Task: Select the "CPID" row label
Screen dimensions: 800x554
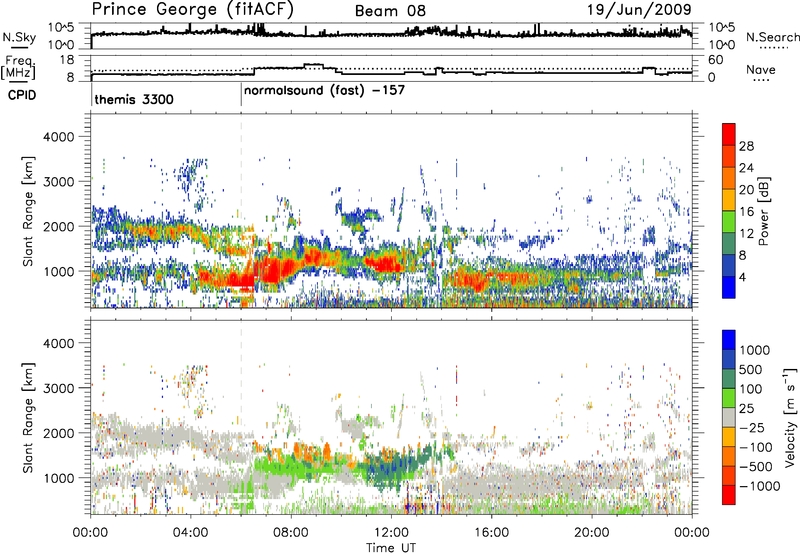Action: pos(22,95)
